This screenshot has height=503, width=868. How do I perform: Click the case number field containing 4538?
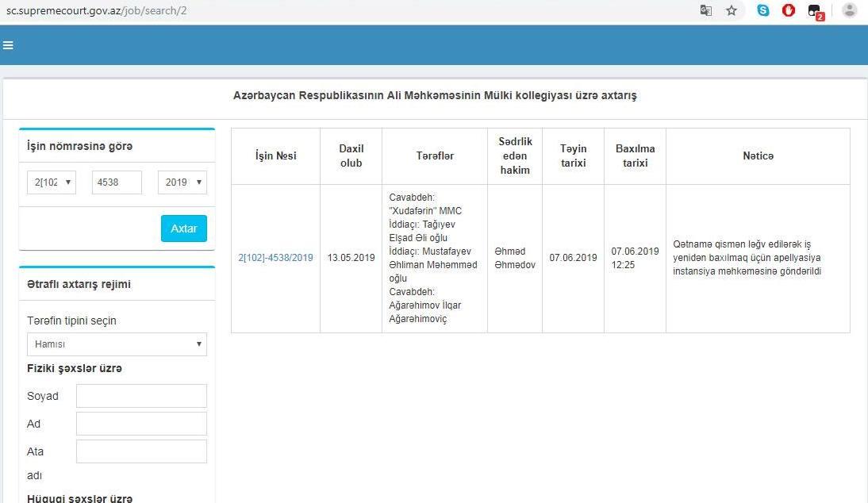(117, 182)
